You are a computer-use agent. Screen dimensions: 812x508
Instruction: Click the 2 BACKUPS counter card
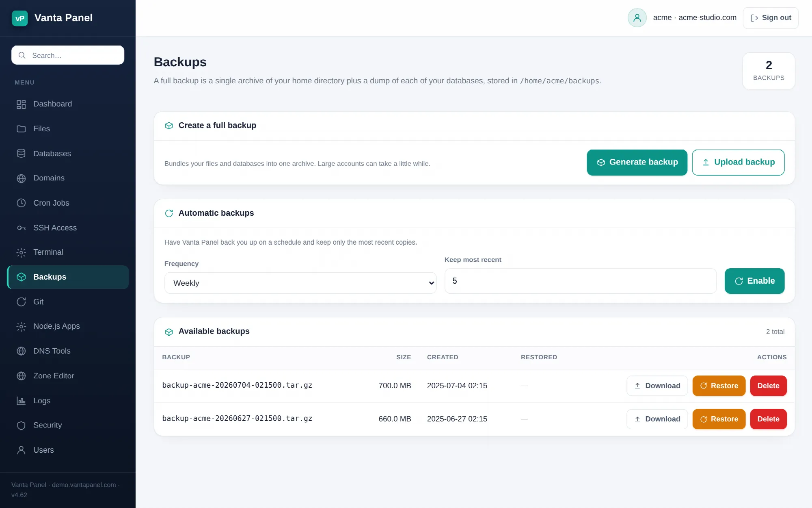pos(769,71)
